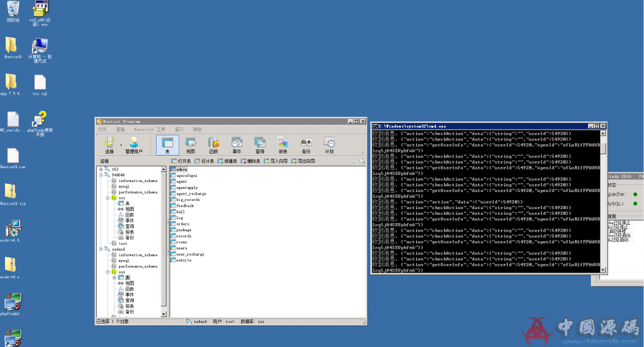Open Manage Users (管理用户) toolbar icon
The height and width of the screenshot is (347, 644).
[134, 145]
